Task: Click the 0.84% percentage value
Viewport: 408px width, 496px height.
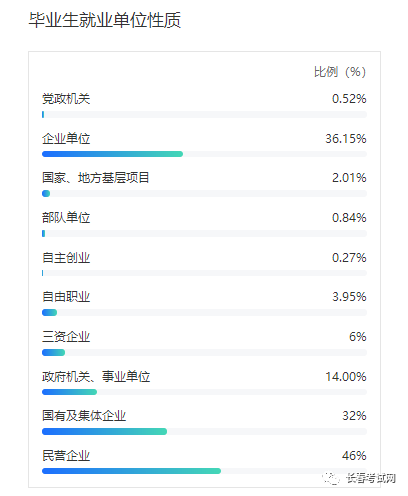Action: 349,218
